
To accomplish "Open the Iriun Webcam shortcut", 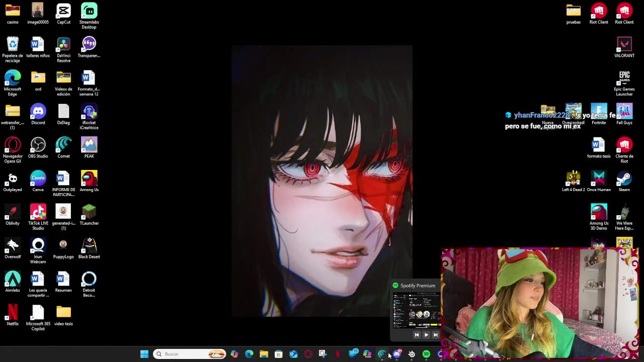I will (x=38, y=251).
